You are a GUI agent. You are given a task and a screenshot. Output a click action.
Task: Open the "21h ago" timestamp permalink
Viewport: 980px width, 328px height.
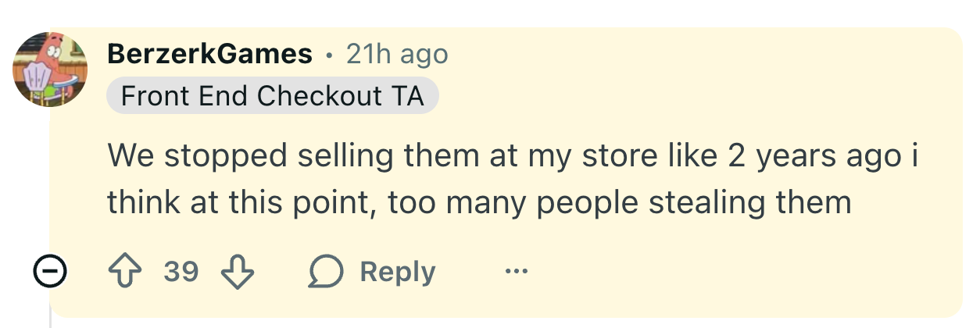click(x=397, y=54)
